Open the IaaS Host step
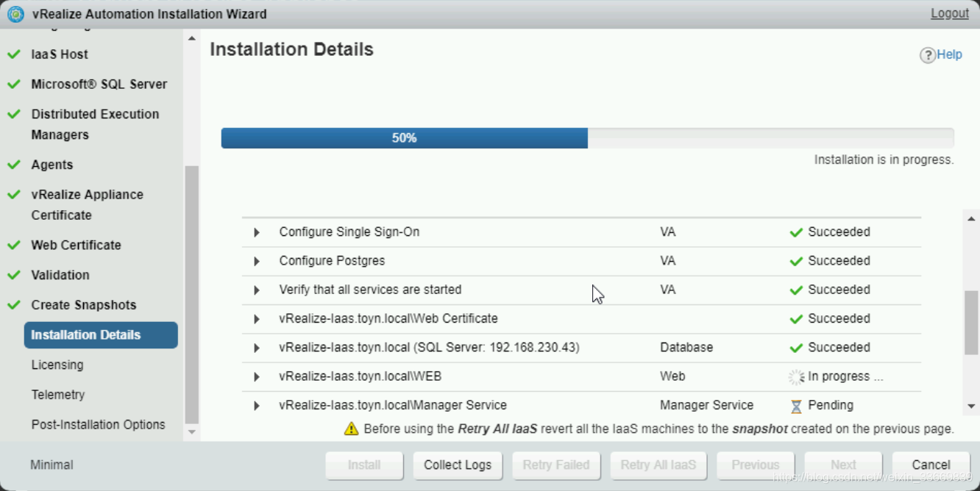The height and width of the screenshot is (491, 980). (60, 54)
